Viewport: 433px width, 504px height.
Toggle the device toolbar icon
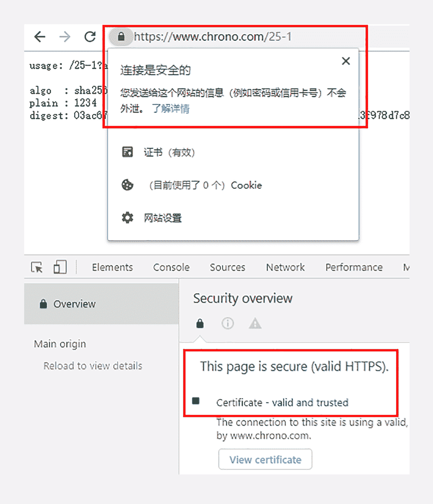pos(60,267)
